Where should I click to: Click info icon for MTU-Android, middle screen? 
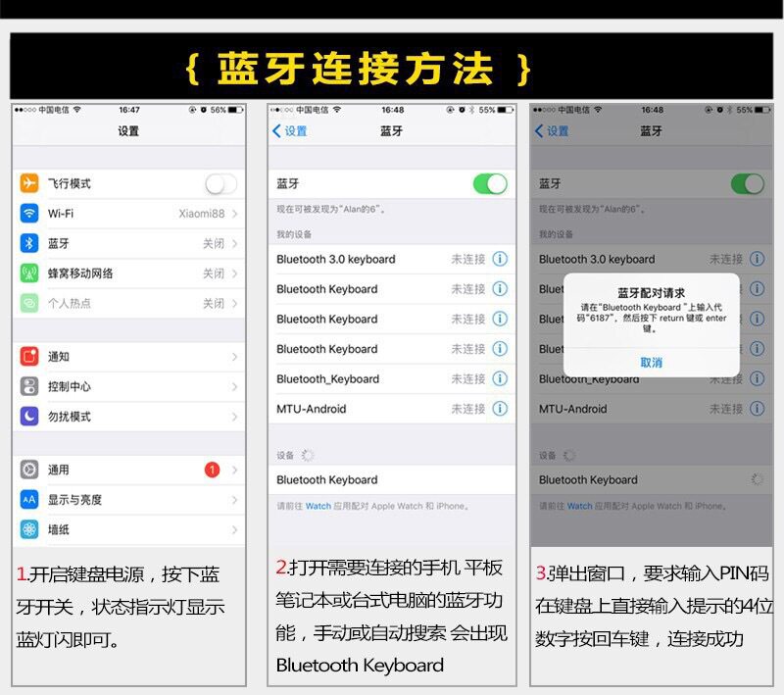pyautogui.click(x=500, y=409)
